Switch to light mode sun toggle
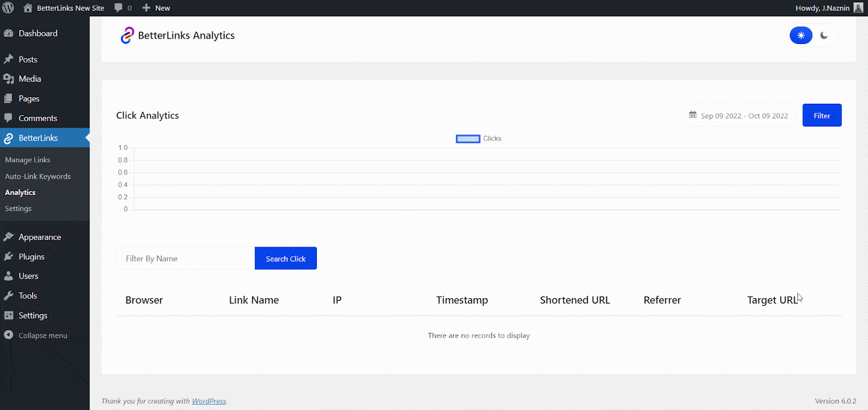 click(801, 35)
